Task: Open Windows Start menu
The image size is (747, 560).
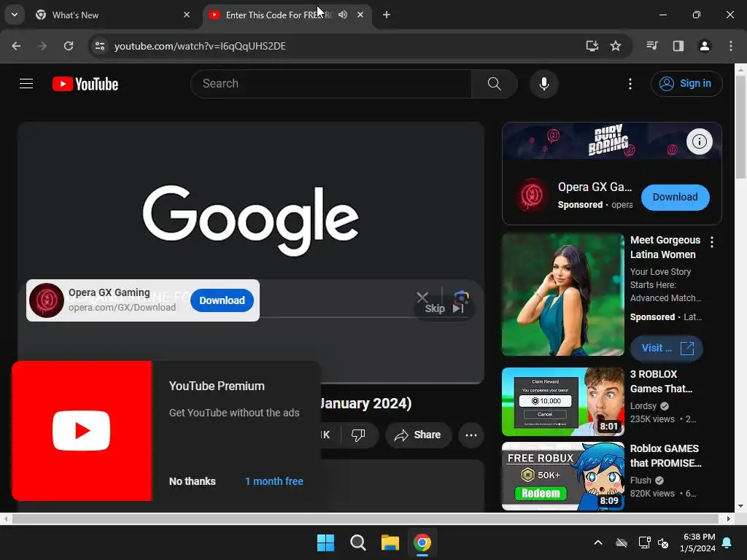Action: tap(326, 542)
